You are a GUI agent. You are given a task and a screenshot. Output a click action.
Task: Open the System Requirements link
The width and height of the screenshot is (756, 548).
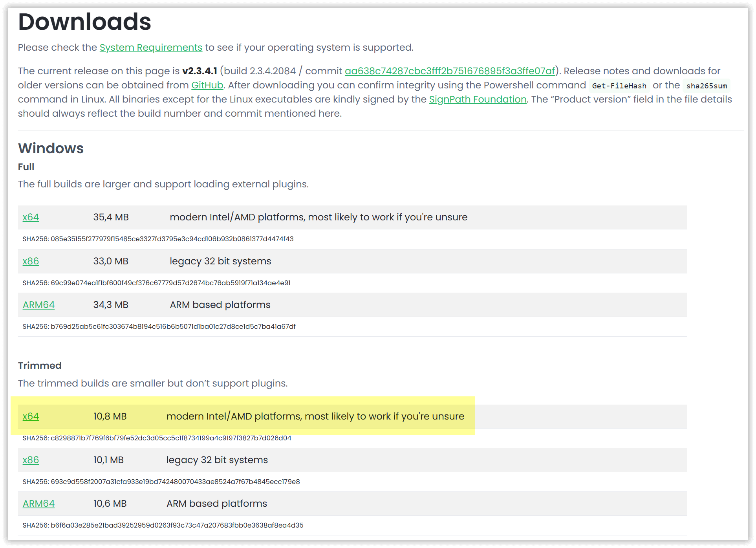point(150,47)
